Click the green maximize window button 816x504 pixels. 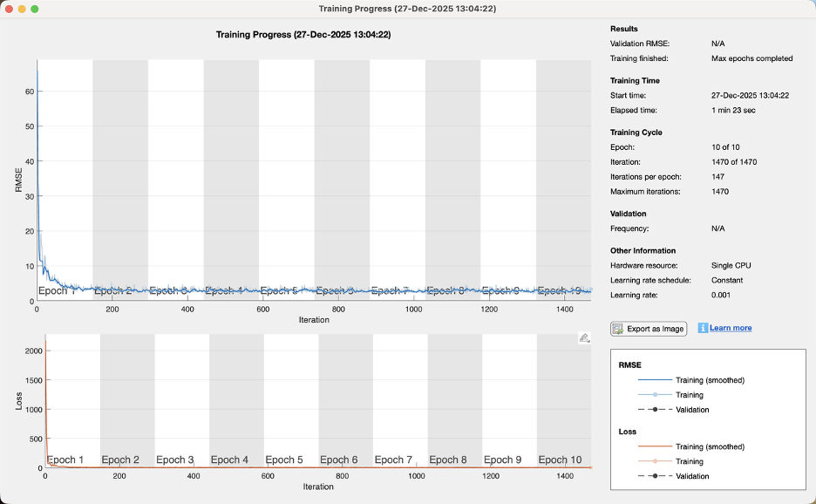pos(35,9)
